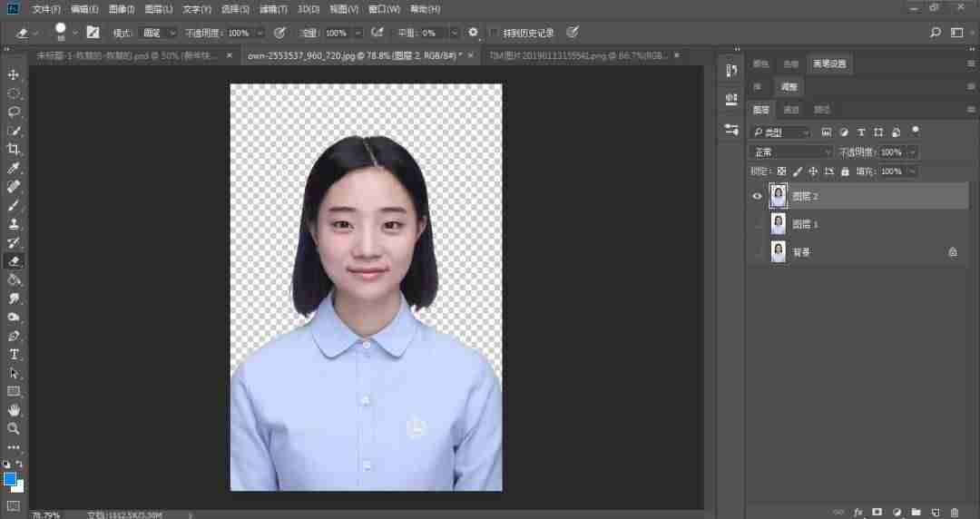Open the brush settings panel toggle icon

point(93,33)
